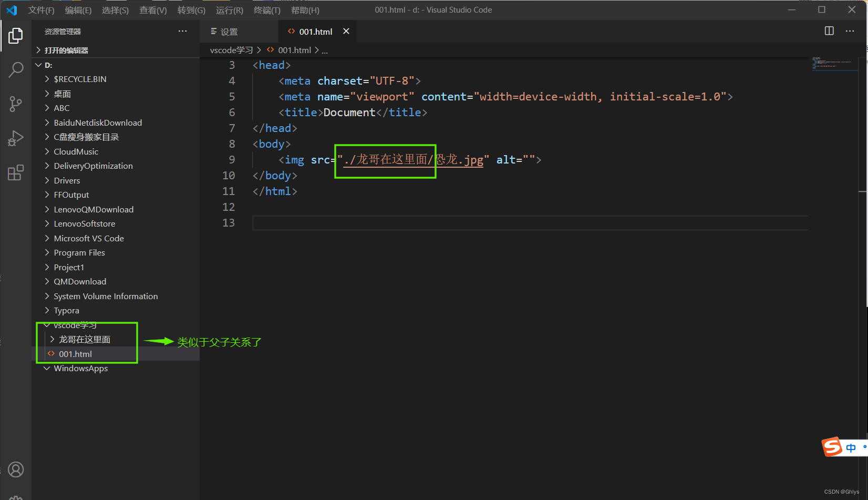Open the image path link in src attribute
The height and width of the screenshot is (500, 868).
413,160
